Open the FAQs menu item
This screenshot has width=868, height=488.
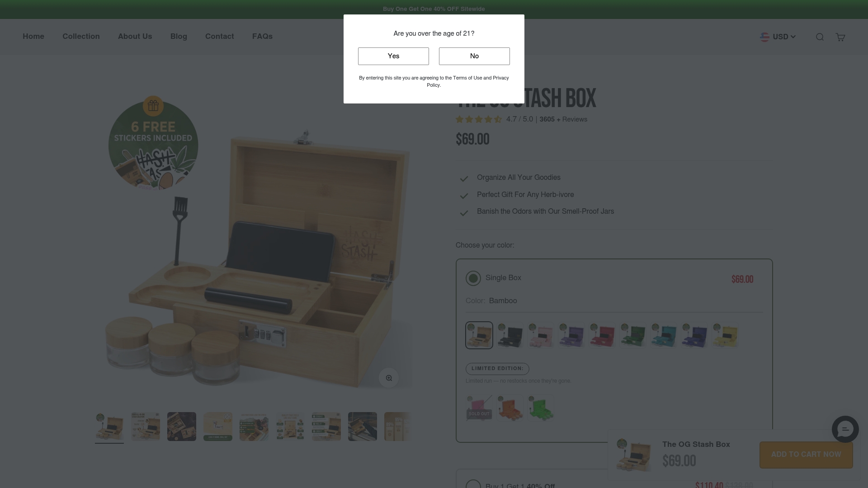pyautogui.click(x=262, y=37)
